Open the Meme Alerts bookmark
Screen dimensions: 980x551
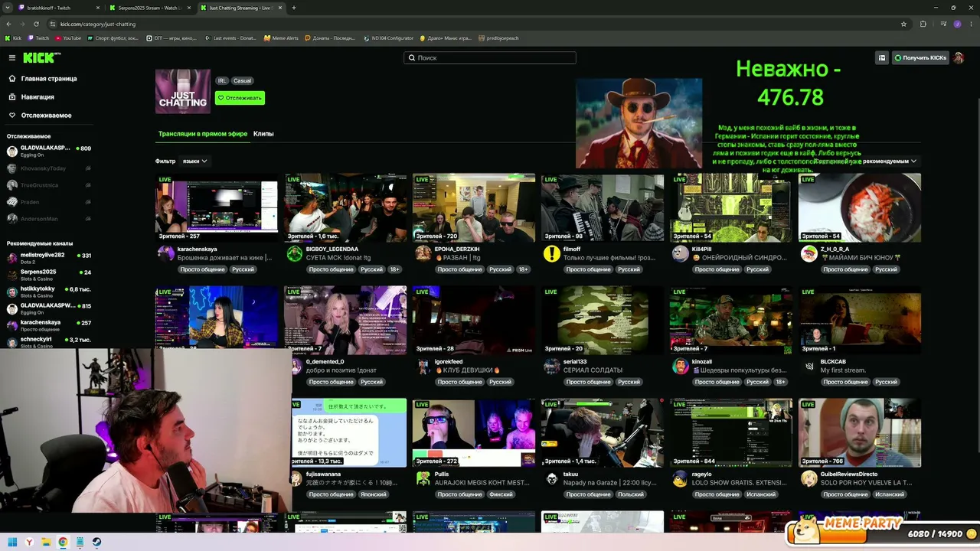coord(281,38)
